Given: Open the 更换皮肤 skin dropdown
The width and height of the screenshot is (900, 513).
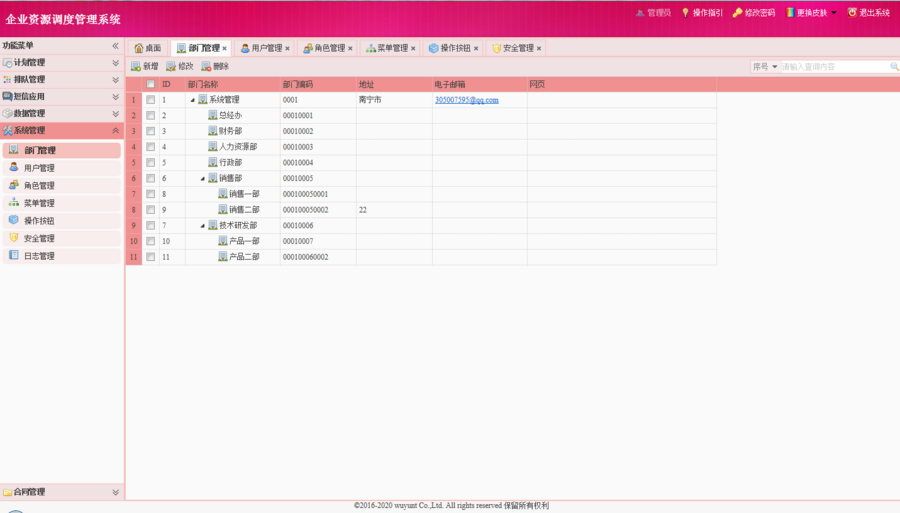Looking at the screenshot, I should pyautogui.click(x=833, y=13).
